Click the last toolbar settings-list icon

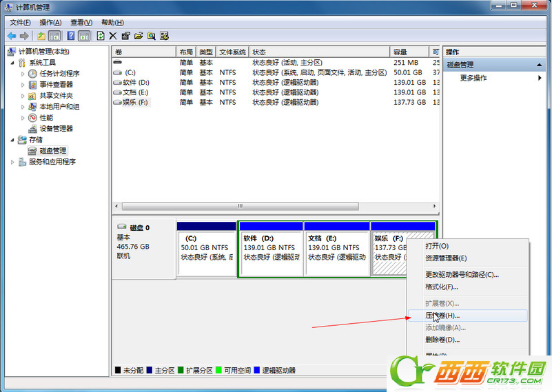[165, 36]
